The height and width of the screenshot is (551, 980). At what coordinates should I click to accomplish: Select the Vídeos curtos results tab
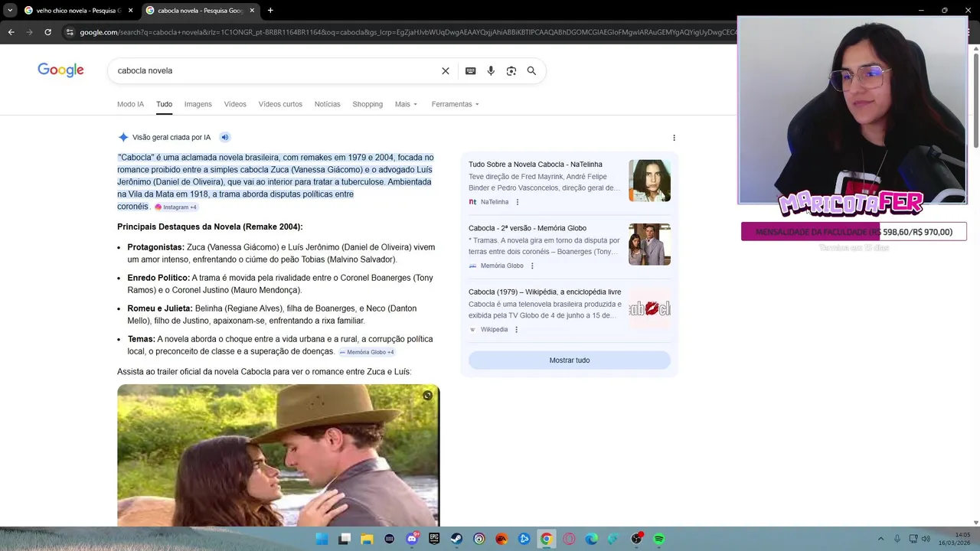click(280, 104)
